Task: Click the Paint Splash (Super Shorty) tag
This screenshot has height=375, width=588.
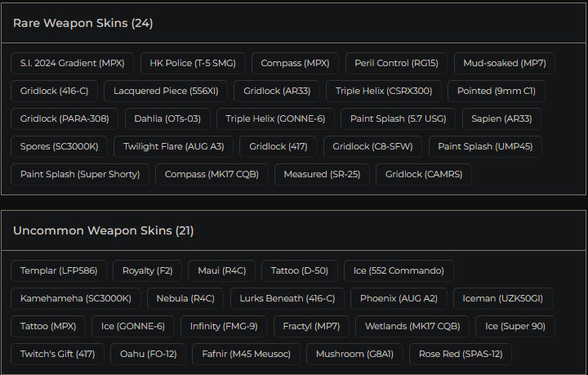Action: coord(80,174)
